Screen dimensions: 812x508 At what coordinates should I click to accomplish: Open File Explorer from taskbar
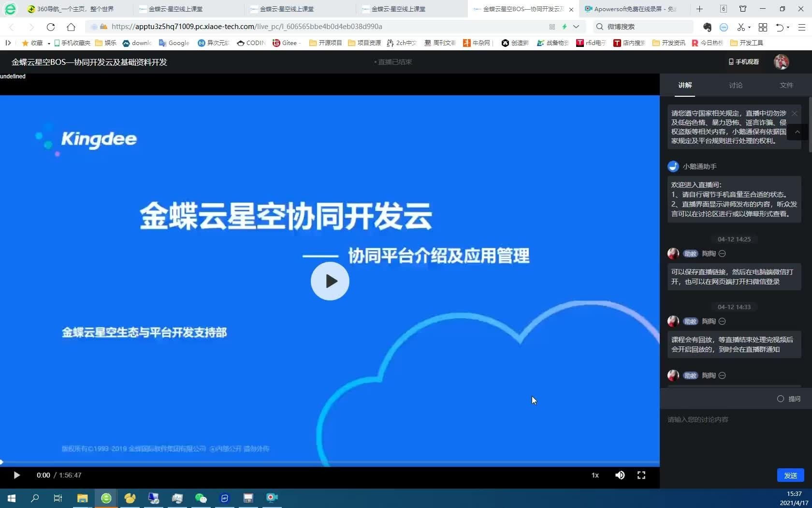pyautogui.click(x=82, y=498)
